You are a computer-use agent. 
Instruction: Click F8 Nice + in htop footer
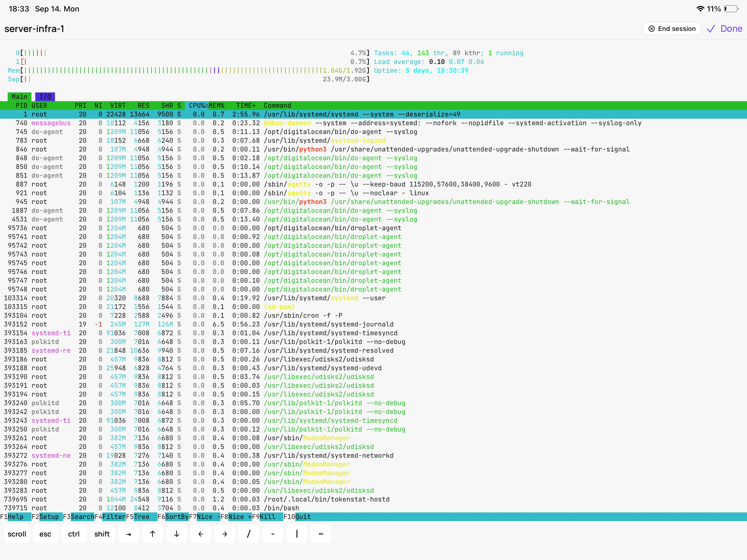[x=236, y=517]
